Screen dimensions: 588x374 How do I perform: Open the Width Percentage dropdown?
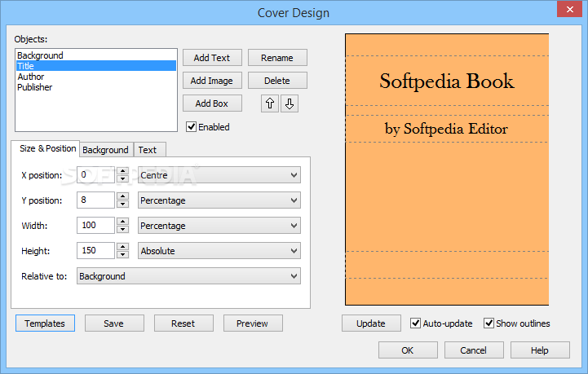pos(219,226)
